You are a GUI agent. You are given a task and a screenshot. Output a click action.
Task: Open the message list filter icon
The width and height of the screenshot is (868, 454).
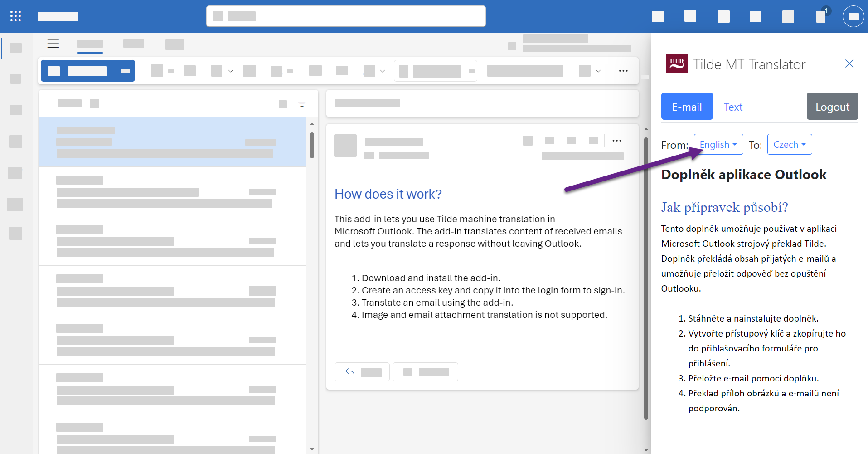(302, 104)
